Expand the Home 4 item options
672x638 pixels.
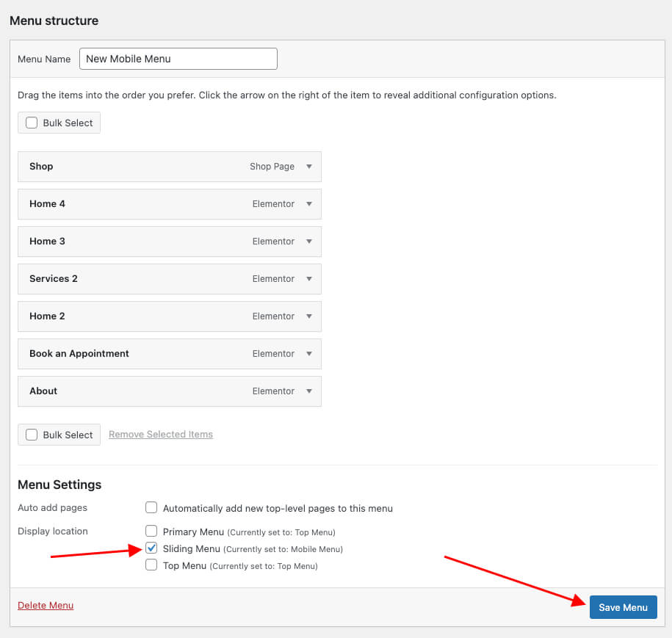tap(309, 204)
